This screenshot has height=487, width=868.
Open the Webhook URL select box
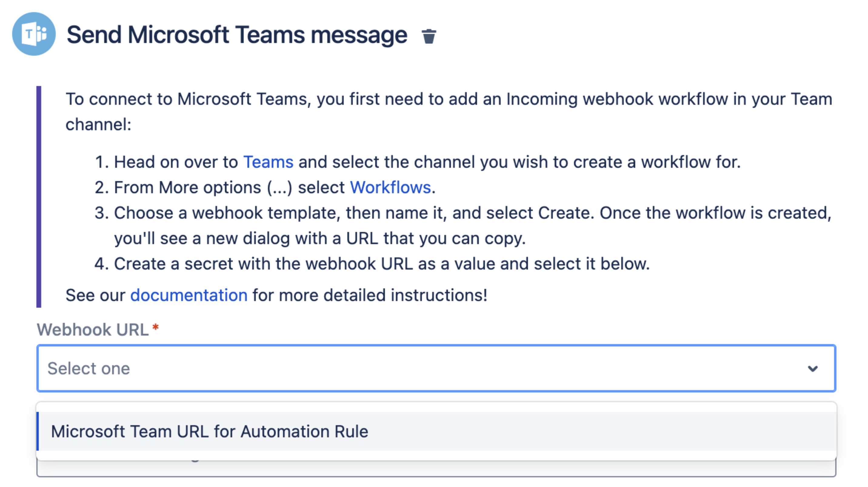404,368
